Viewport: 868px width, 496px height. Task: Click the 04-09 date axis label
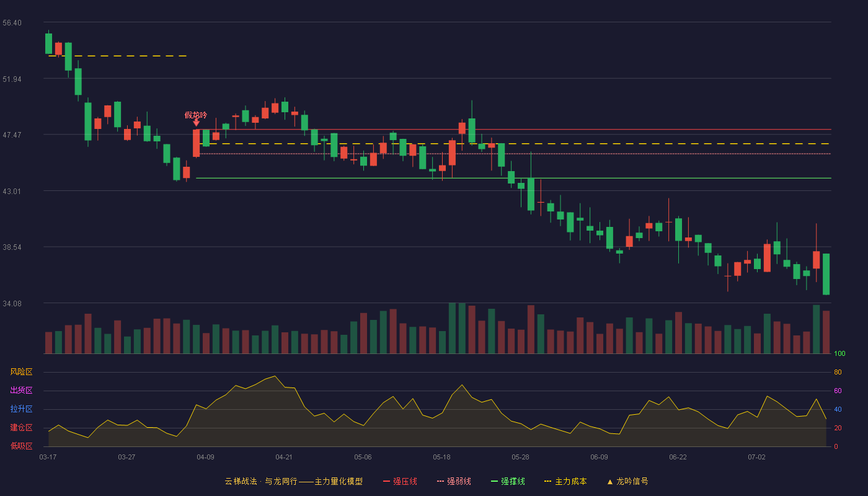(x=205, y=457)
